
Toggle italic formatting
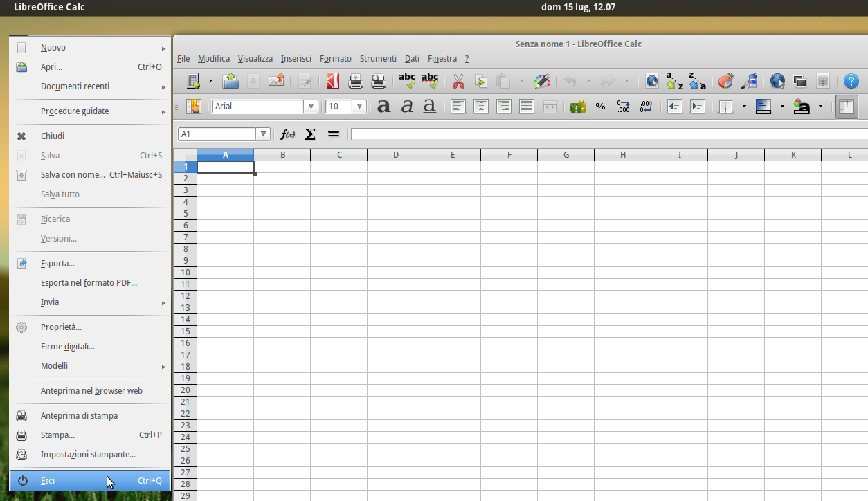point(407,107)
